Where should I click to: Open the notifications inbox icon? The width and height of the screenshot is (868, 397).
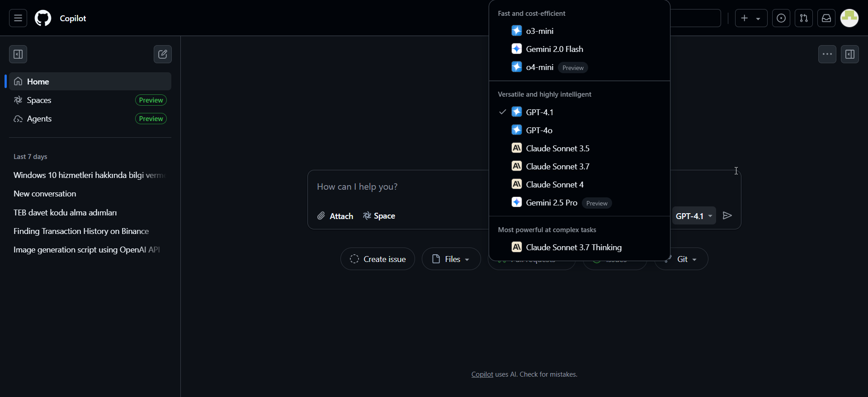coord(826,18)
